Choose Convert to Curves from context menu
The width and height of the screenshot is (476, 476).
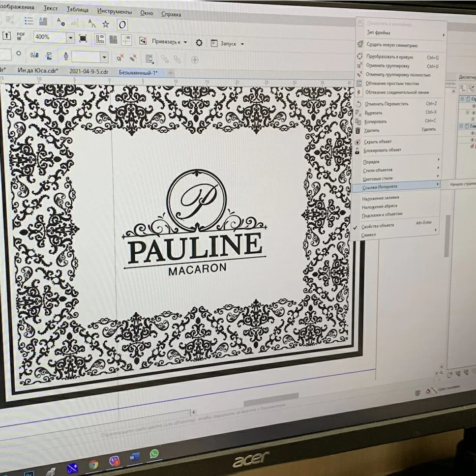tap(389, 57)
